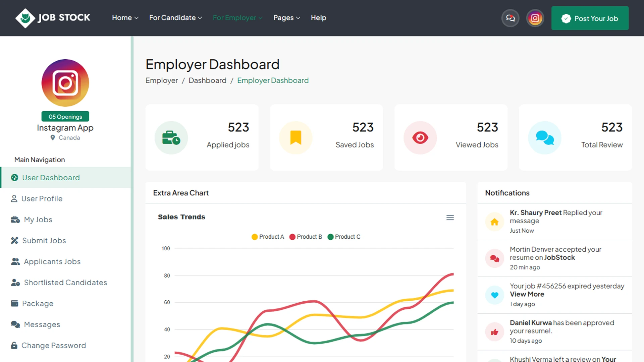
Task: Click the Khushi Verma review notification
Action: (x=555, y=356)
